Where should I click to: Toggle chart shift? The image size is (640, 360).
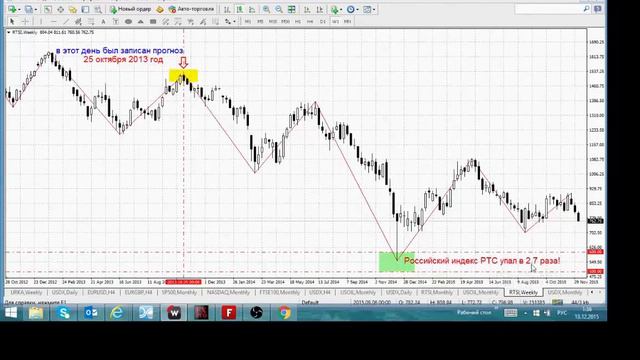click(320, 9)
